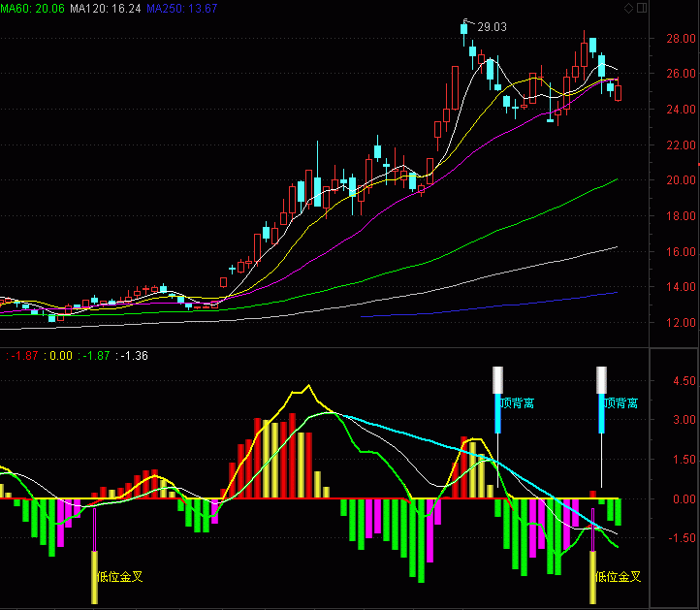Viewport: 700px width, 610px height.
Task: Click the 1.50 indicator axis label
Action: (x=684, y=460)
